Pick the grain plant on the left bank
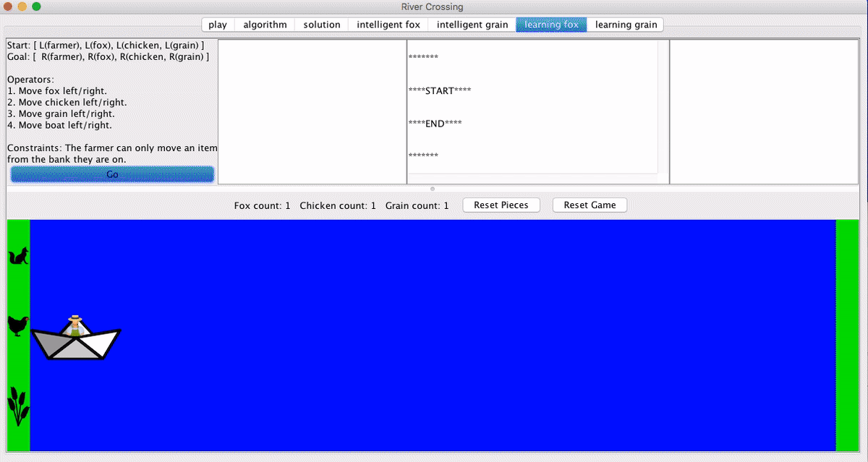The width and height of the screenshot is (868, 462). (18, 406)
